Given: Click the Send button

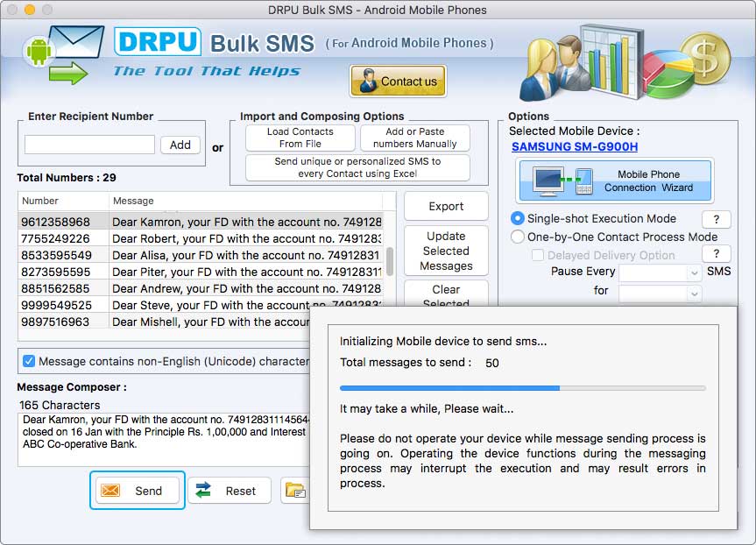Looking at the screenshot, I should point(138,491).
